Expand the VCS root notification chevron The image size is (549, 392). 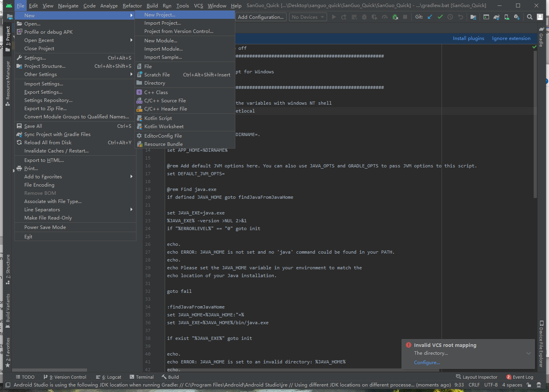click(529, 353)
